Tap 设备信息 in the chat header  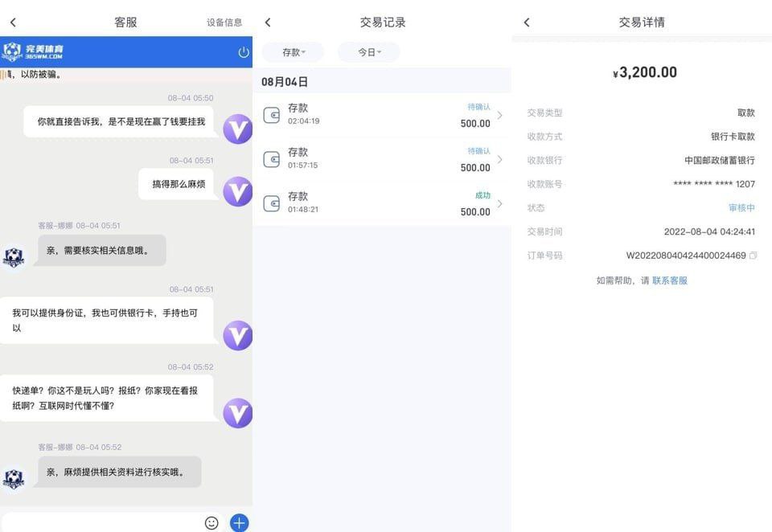pyautogui.click(x=224, y=23)
